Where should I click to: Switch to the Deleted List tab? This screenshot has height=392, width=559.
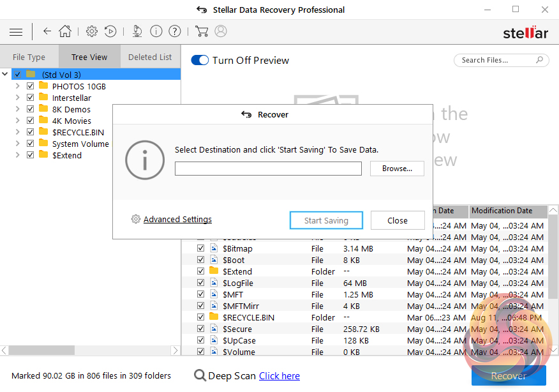[x=150, y=57]
